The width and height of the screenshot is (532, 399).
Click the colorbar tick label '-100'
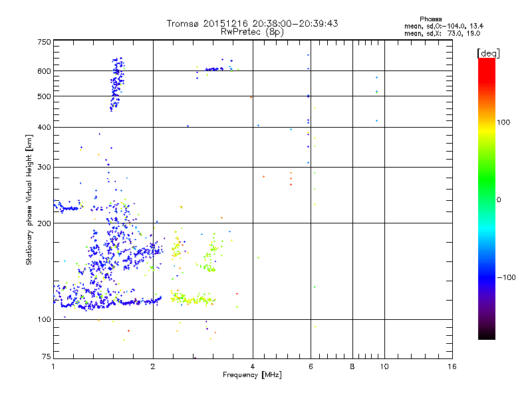pos(506,277)
